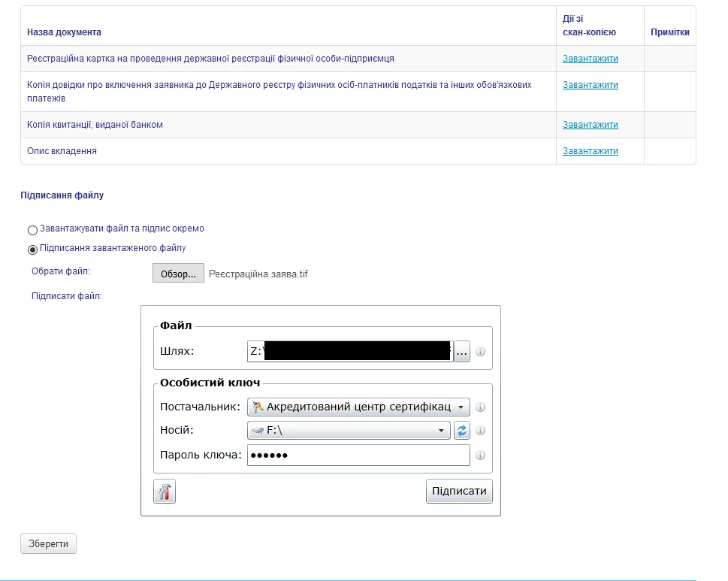
Task: Click the 'Назва документа' column header
Action: click(x=64, y=32)
